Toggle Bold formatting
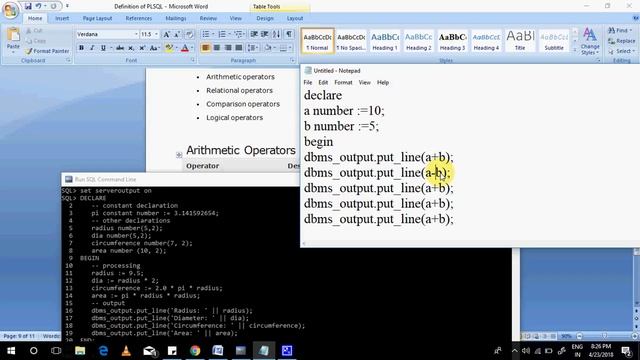The width and height of the screenshot is (640, 360). click(x=81, y=48)
